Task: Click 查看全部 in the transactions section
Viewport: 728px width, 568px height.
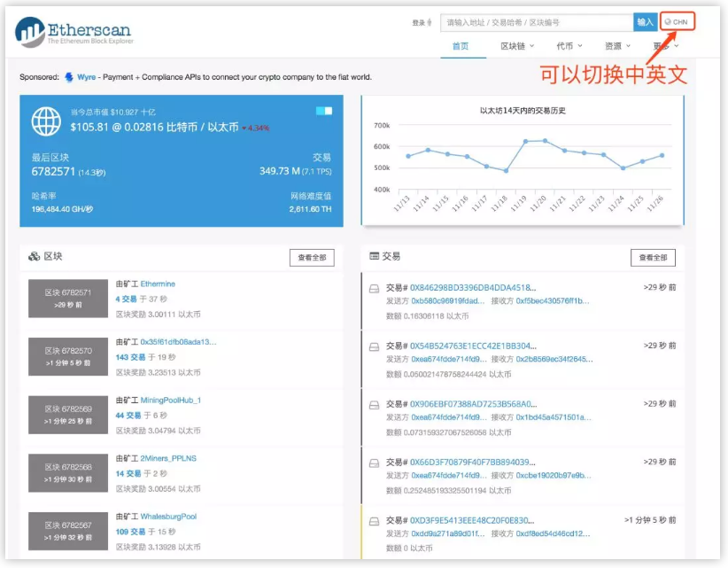Action: [x=653, y=257]
